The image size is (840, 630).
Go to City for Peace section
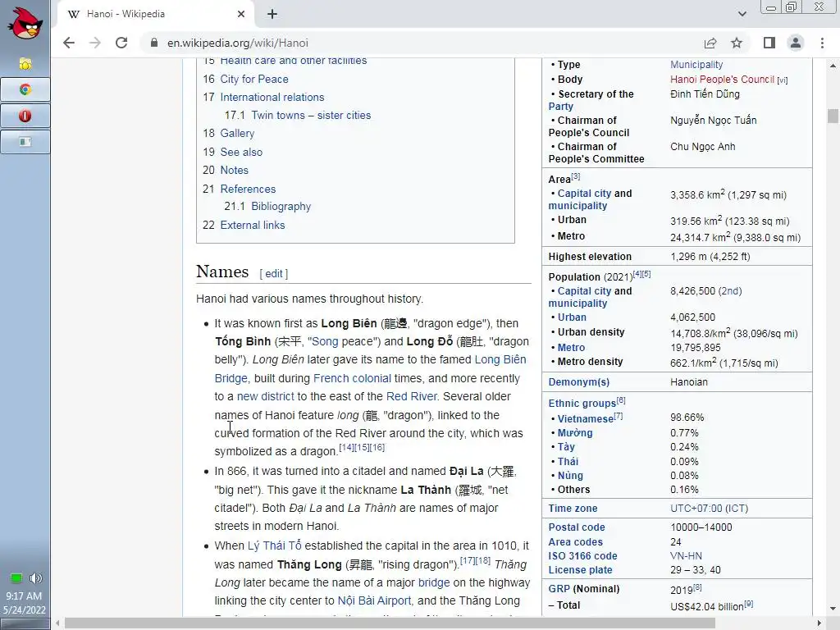254,80
